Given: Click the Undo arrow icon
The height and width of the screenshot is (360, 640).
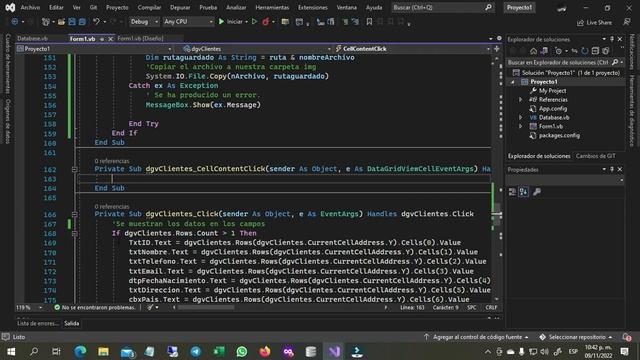Looking at the screenshot, I should (x=96, y=22).
